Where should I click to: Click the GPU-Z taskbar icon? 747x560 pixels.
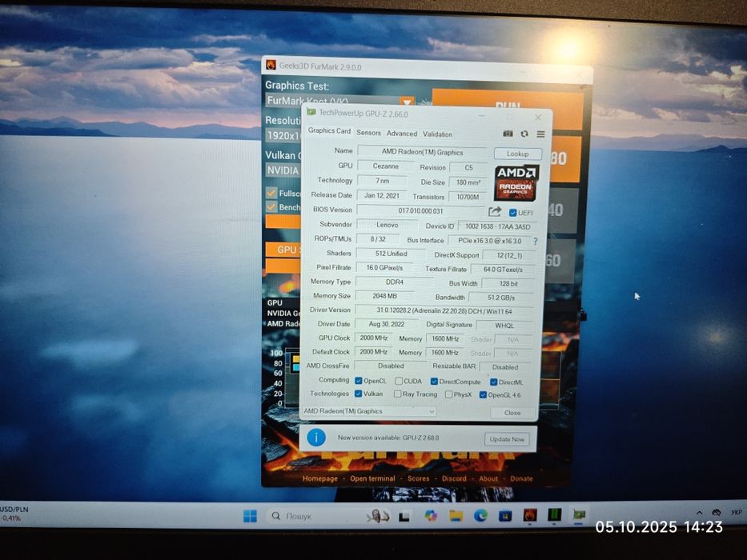tap(579, 514)
